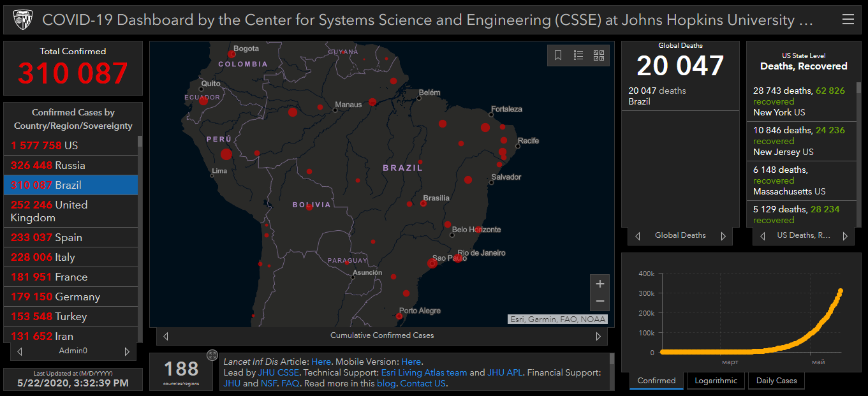868x396 pixels.
Task: Open the Lancet Inf Dis article Here link
Action: 321,362
